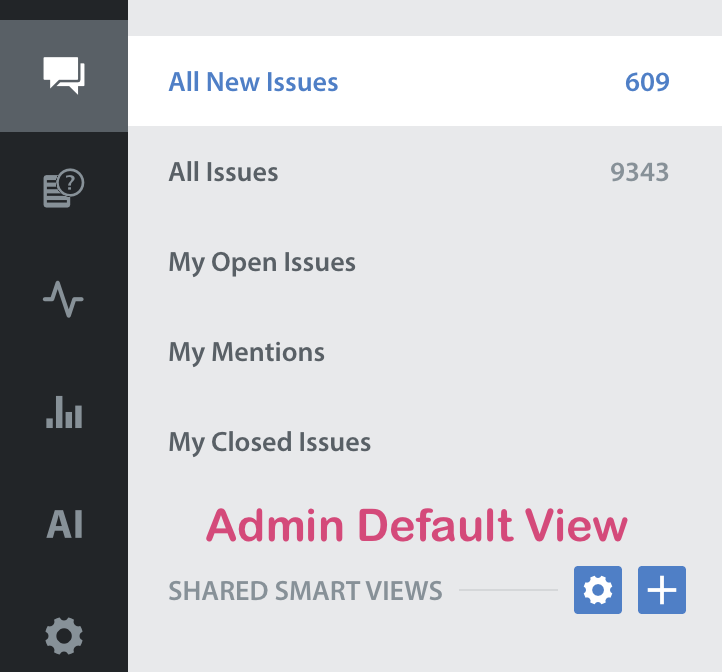Image resolution: width=722 pixels, height=672 pixels.
Task: Open the AI section in sidebar
Action: pos(64,524)
